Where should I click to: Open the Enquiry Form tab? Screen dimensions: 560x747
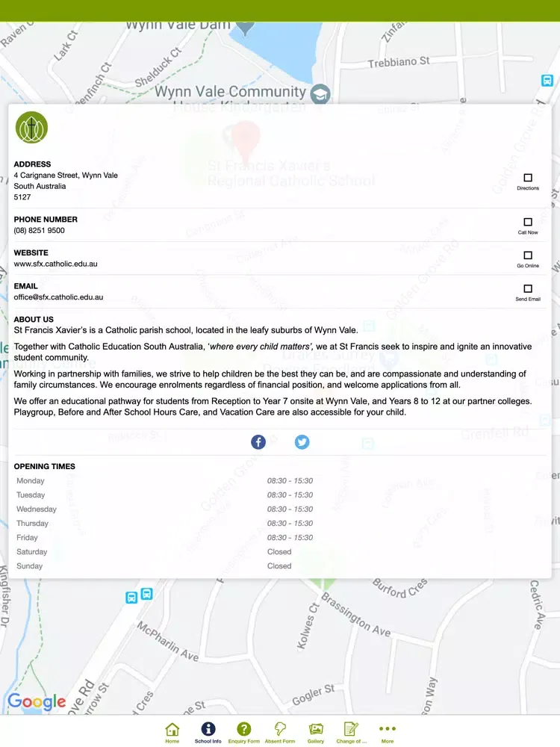244,732
